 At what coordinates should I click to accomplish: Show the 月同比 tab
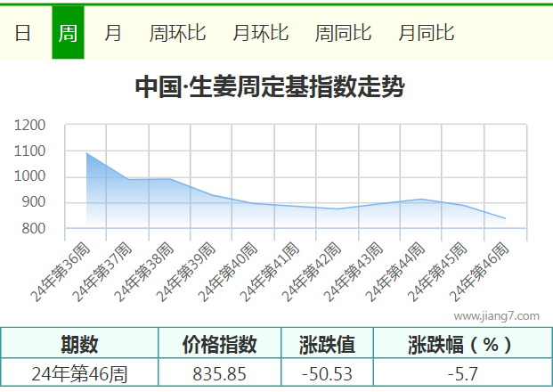point(427,33)
